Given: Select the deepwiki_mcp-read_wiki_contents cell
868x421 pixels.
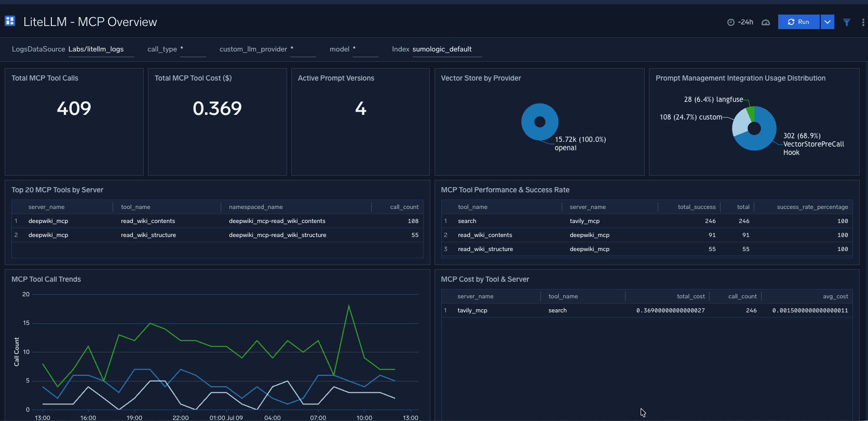Looking at the screenshot, I should (x=277, y=221).
